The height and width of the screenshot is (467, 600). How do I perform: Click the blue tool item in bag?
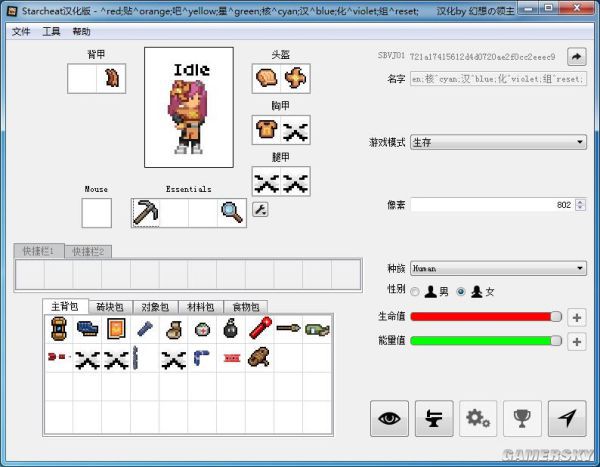click(x=145, y=329)
